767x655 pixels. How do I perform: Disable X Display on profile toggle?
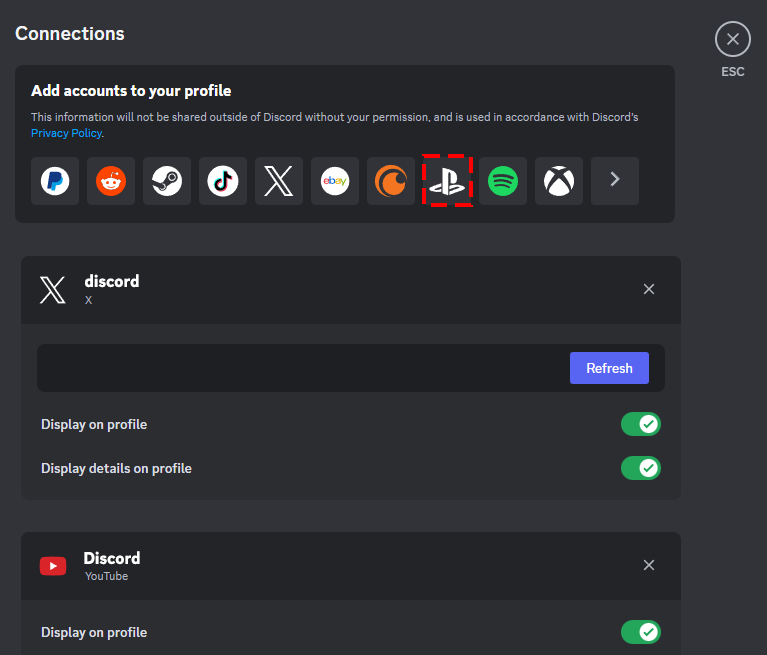click(x=640, y=424)
